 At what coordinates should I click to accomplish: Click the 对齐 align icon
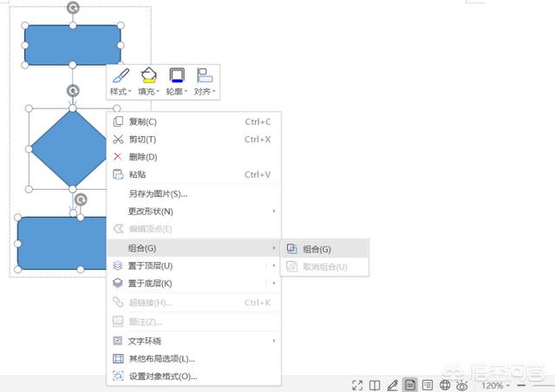click(x=205, y=76)
